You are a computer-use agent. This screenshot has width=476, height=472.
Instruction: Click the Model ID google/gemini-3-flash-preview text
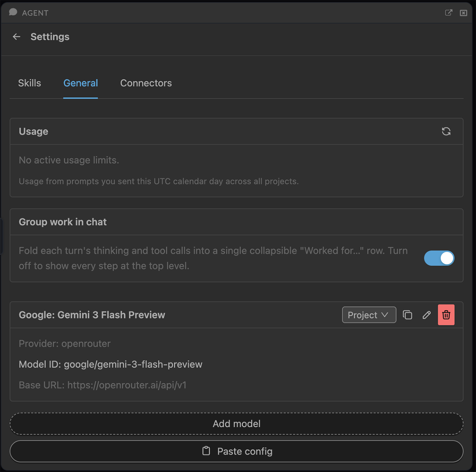(110, 365)
